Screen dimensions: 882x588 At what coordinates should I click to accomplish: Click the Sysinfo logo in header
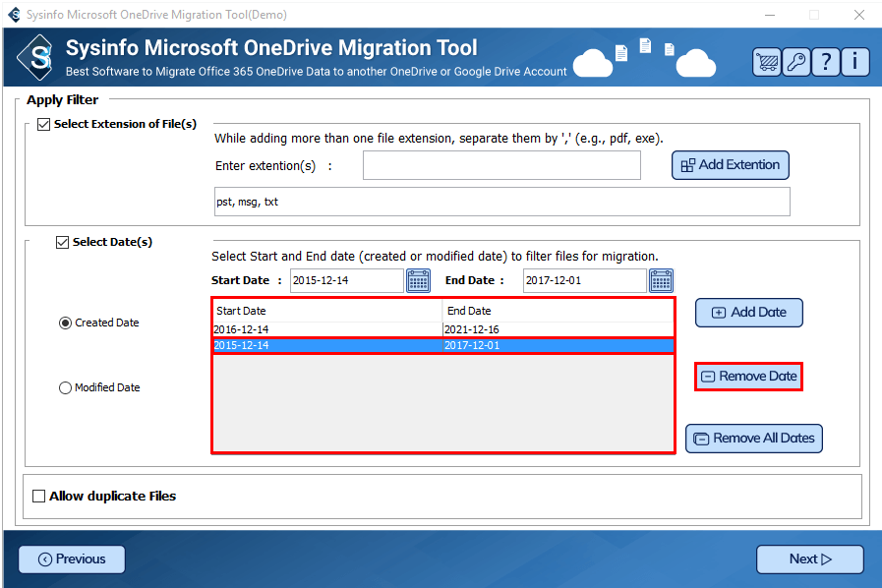(40, 57)
